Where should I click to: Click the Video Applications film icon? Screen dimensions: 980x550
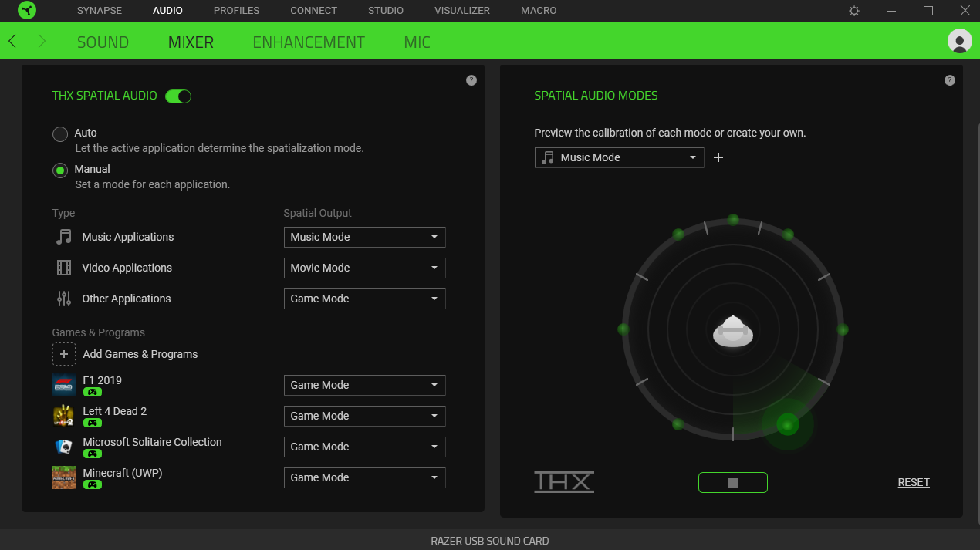click(64, 268)
